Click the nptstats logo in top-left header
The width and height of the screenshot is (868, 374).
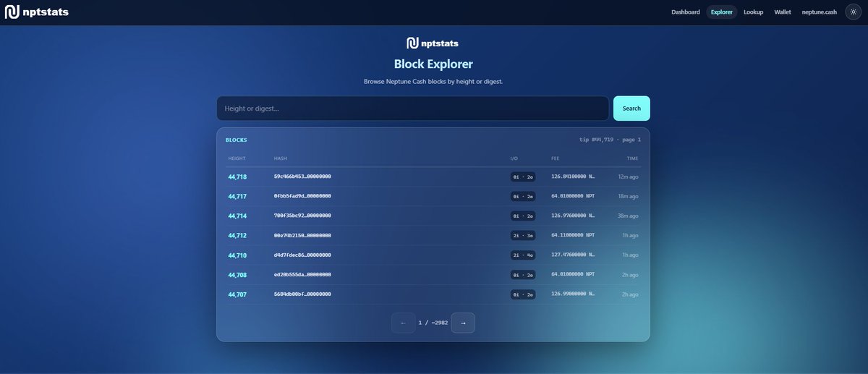pos(37,12)
